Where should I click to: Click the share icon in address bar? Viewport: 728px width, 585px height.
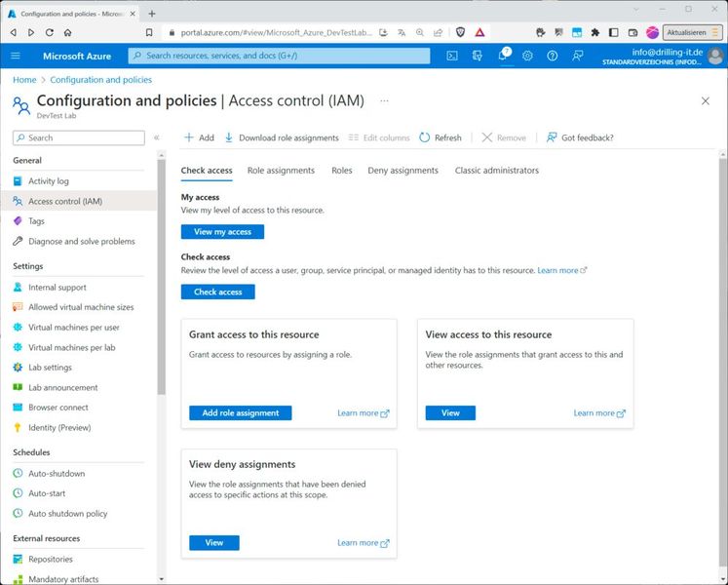[x=438, y=32]
